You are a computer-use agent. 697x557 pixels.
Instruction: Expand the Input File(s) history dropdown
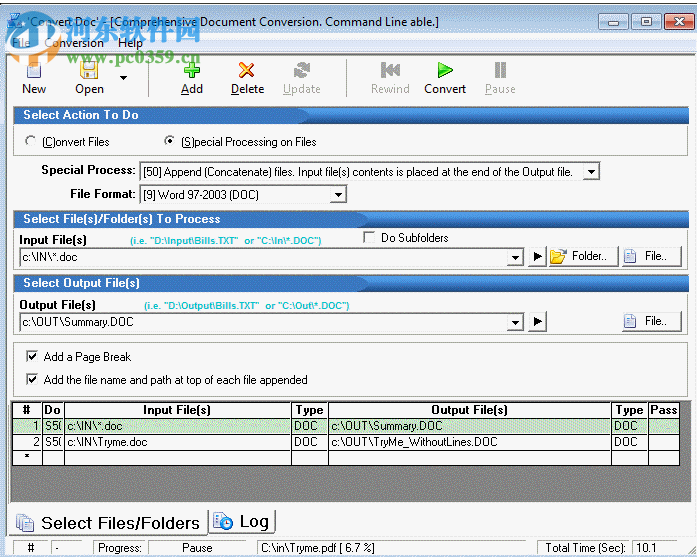(x=515, y=257)
